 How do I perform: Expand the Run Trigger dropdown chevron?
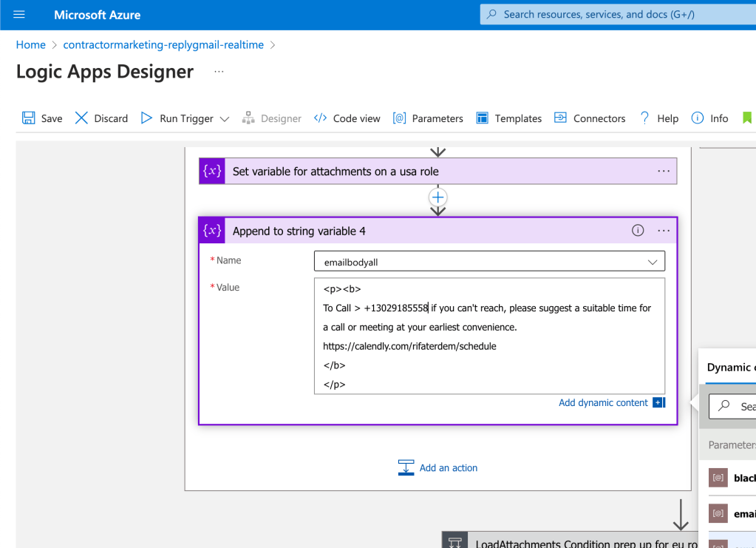pyautogui.click(x=224, y=118)
